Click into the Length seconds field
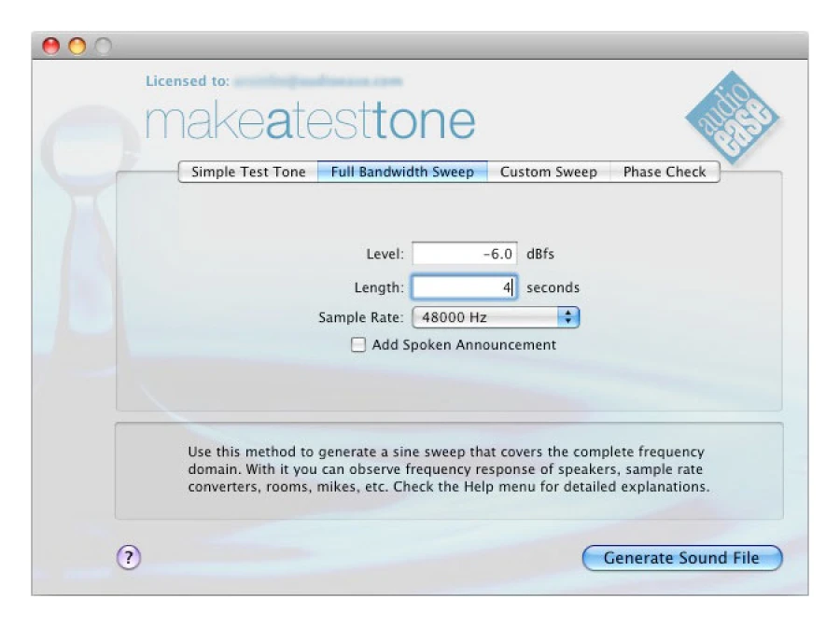Screen dimensions: 840x627 click(x=465, y=287)
